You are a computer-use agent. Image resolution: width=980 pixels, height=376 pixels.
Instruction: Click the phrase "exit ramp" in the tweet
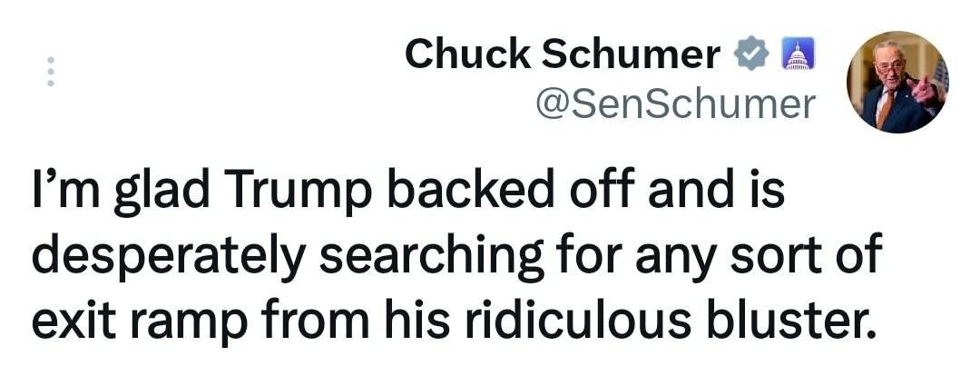(131, 320)
